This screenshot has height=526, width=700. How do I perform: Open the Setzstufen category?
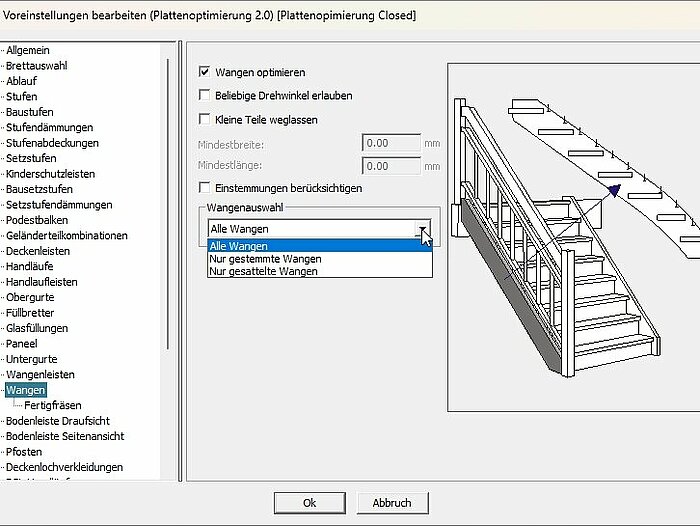[31, 158]
